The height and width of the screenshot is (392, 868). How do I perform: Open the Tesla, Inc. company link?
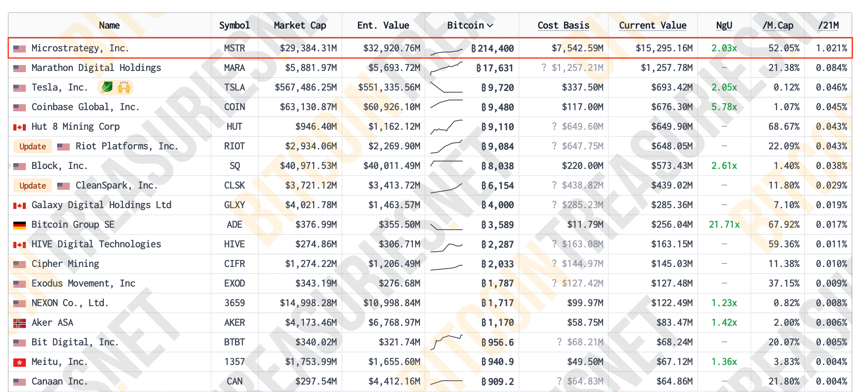(60, 87)
